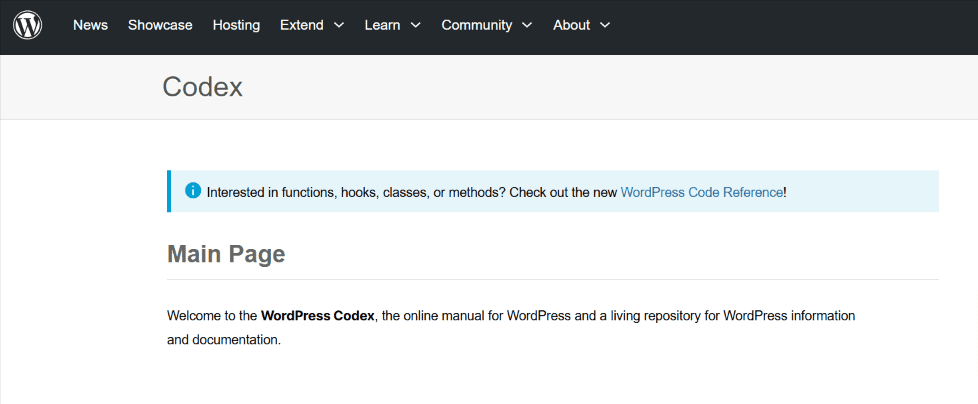Image resolution: width=978 pixels, height=404 pixels.
Task: Expand the Learn dropdown chevron
Action: pyautogui.click(x=415, y=26)
